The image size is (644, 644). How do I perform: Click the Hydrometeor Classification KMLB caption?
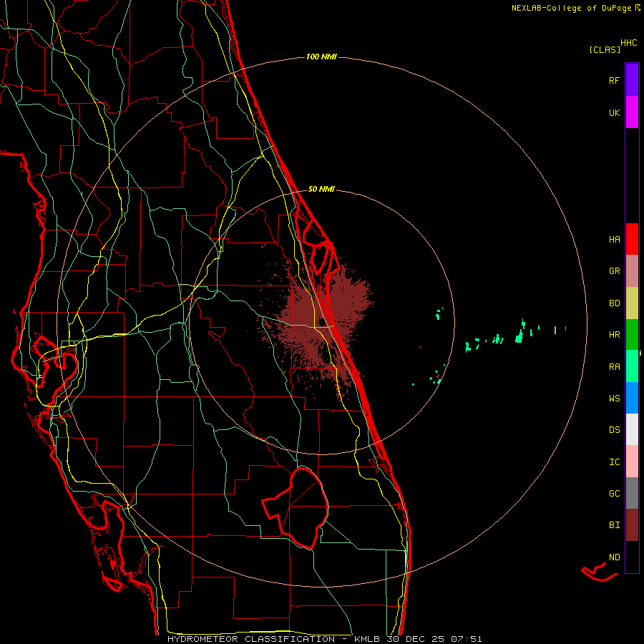click(x=324, y=639)
